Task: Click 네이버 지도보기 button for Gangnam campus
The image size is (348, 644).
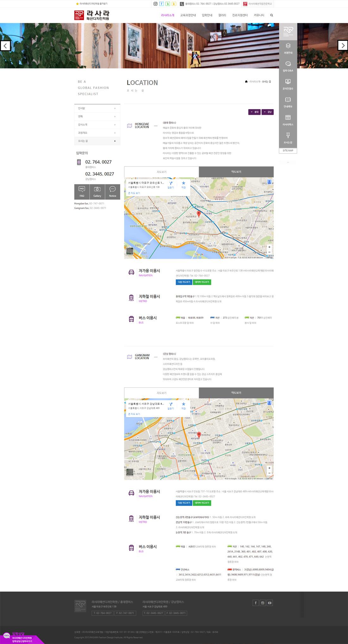Action: [202, 503]
